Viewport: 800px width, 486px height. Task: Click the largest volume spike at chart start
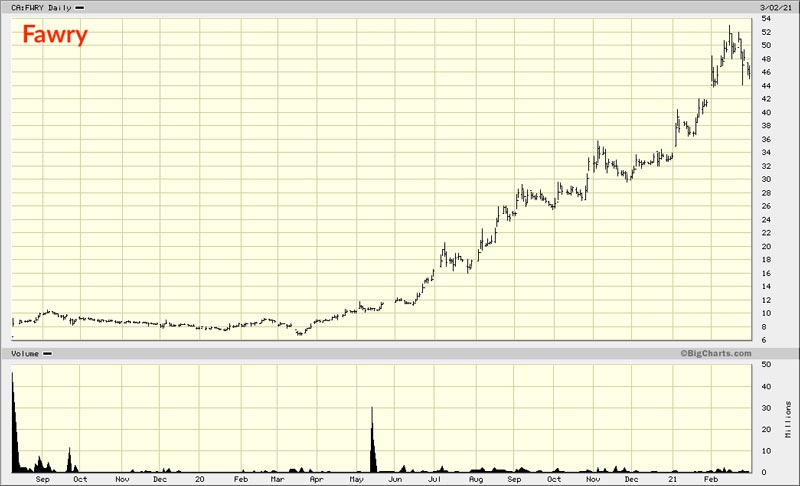tap(15, 423)
